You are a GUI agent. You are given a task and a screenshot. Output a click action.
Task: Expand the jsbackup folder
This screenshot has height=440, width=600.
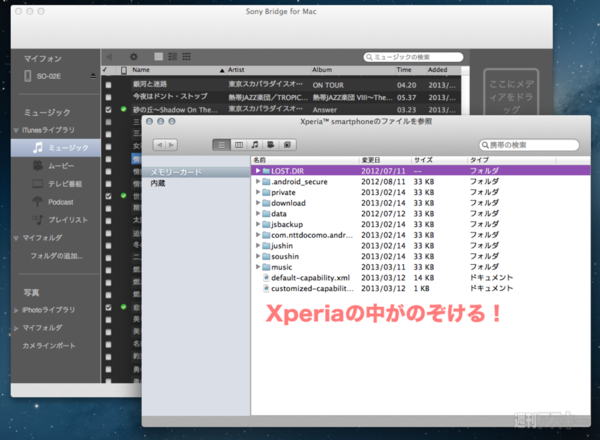coord(258,224)
